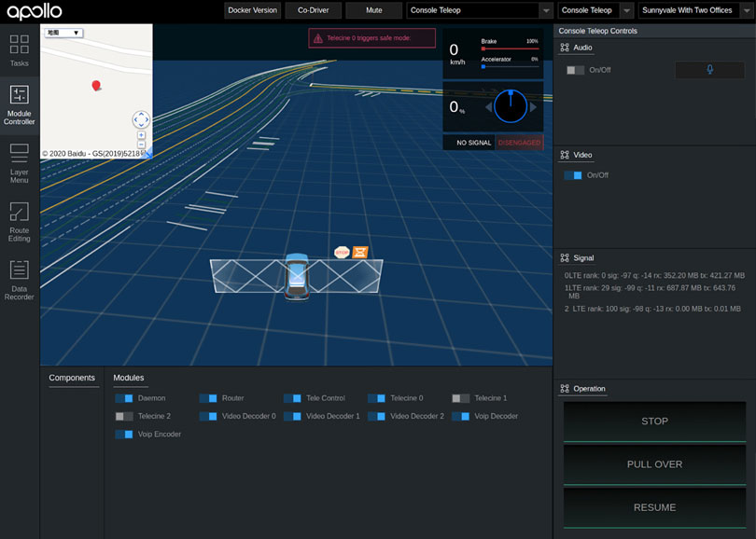
Task: Click the STOP operation button
Action: 655,422
